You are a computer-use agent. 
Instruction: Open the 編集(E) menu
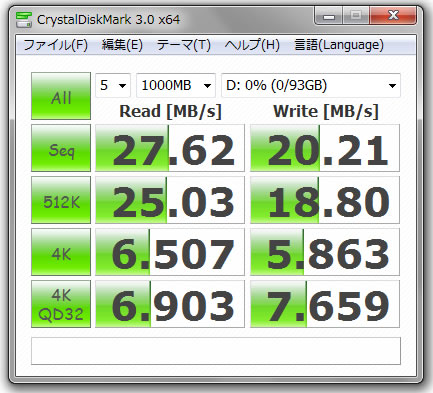pos(122,45)
